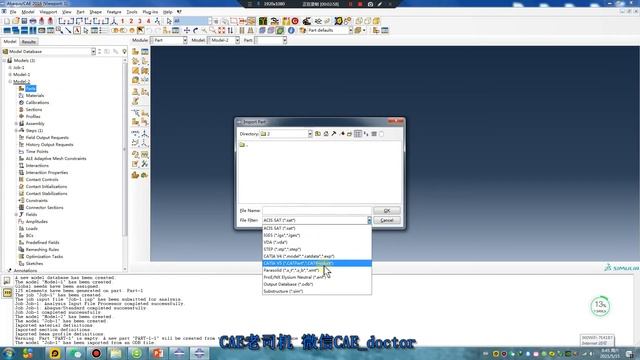Click the parent folder entry in file list
This screenshot has width=640, height=360.
pos(243,145)
